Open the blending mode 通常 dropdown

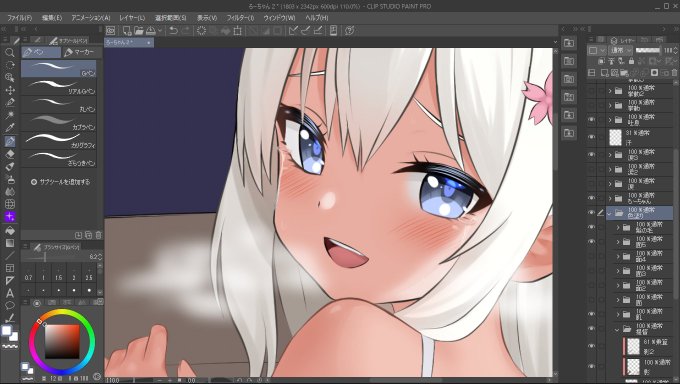[x=621, y=51]
